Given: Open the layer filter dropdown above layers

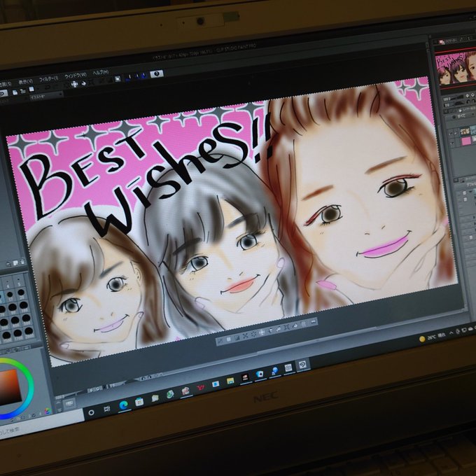Looking at the screenshot, I should pos(462,116).
